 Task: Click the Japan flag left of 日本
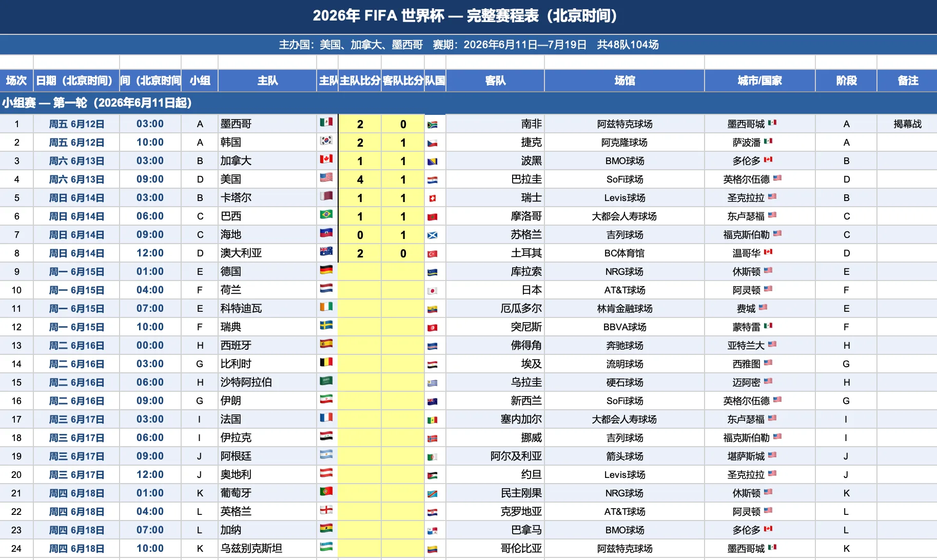[x=433, y=291]
